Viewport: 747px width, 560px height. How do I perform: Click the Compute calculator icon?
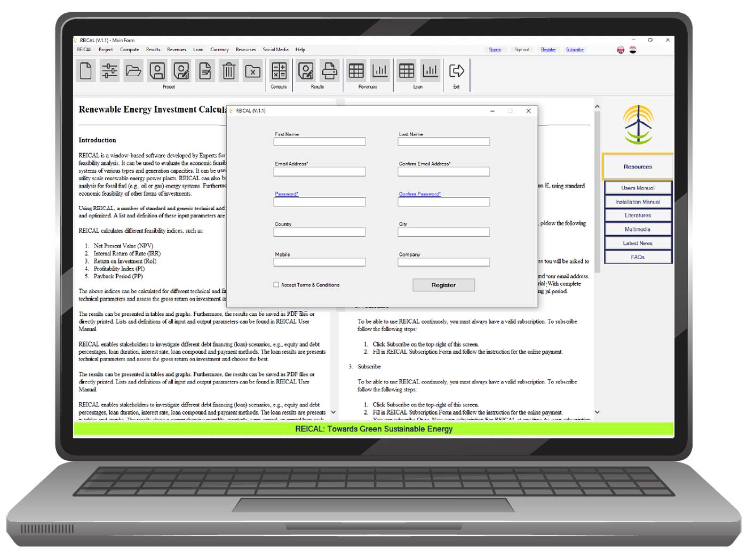pyautogui.click(x=279, y=71)
